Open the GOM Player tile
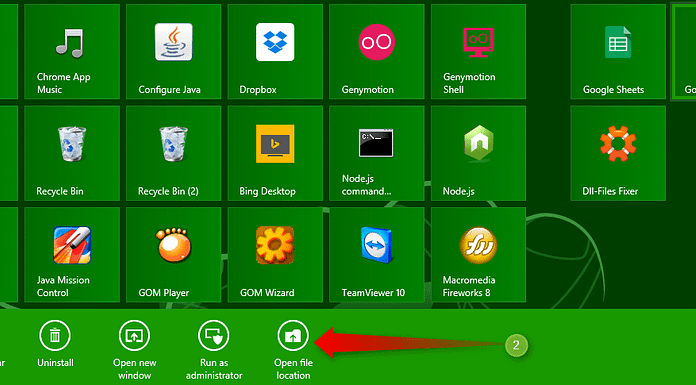Screen dimensions: 696x385 (x=174, y=254)
